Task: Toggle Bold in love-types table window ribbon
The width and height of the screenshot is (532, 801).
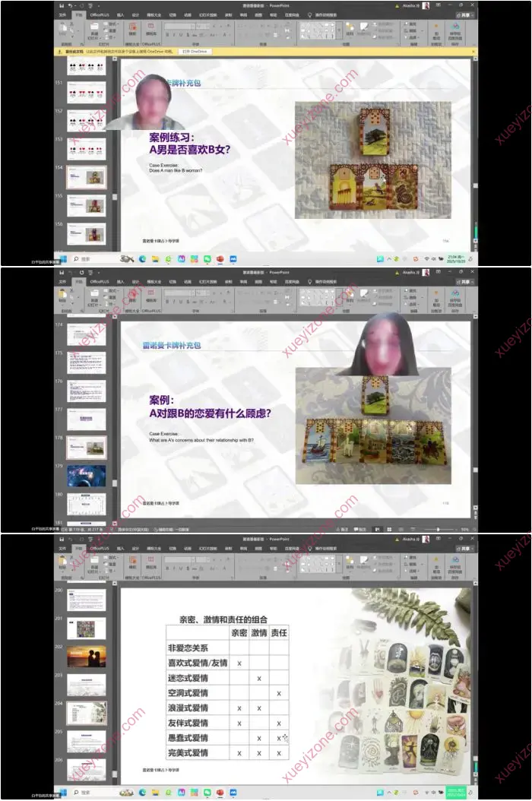Action: click(167, 568)
